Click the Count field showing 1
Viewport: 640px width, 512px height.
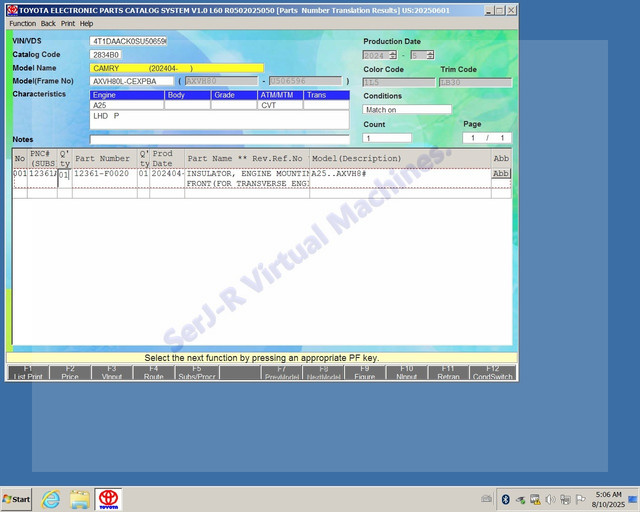coord(387,138)
